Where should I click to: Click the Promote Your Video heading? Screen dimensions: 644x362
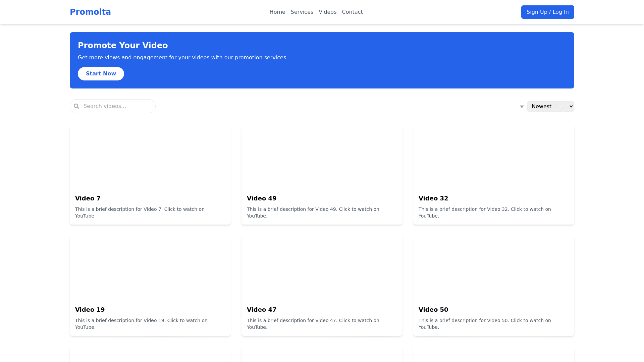coord(123,46)
